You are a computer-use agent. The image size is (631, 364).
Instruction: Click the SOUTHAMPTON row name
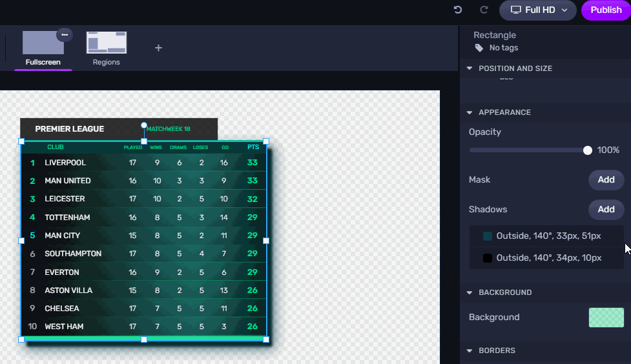(x=73, y=254)
